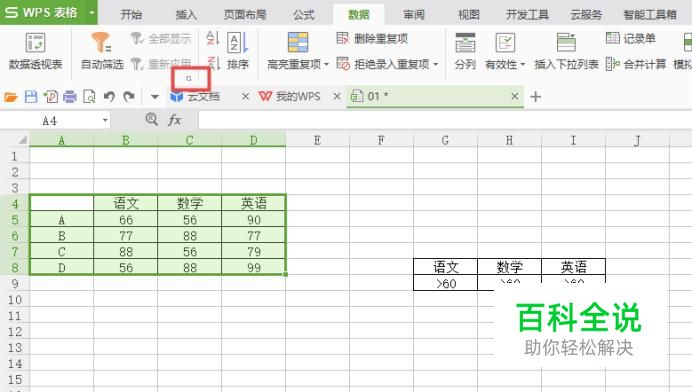This screenshot has height=392, width=692.
Task: Click the Redo arrow
Action: (128, 97)
